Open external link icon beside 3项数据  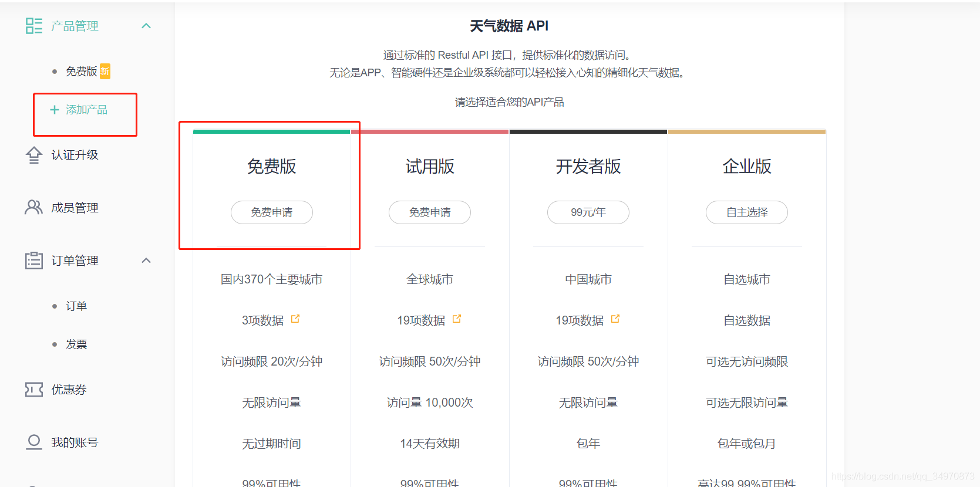[295, 319]
